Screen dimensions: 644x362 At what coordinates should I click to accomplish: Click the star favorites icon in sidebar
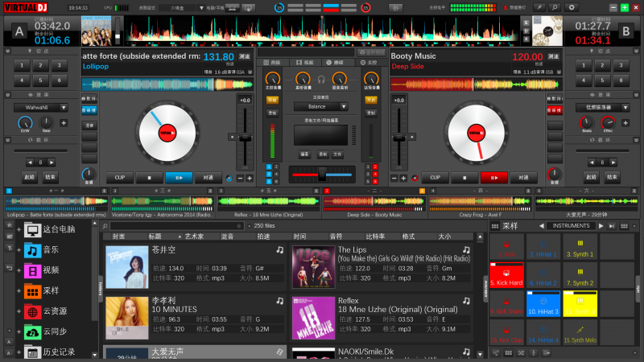tap(9, 225)
